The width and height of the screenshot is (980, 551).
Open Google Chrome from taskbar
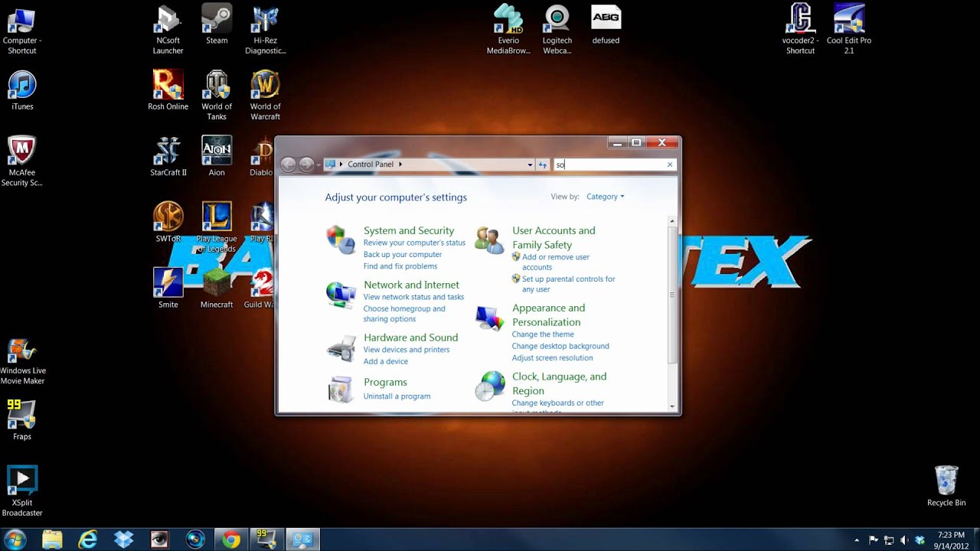click(230, 540)
